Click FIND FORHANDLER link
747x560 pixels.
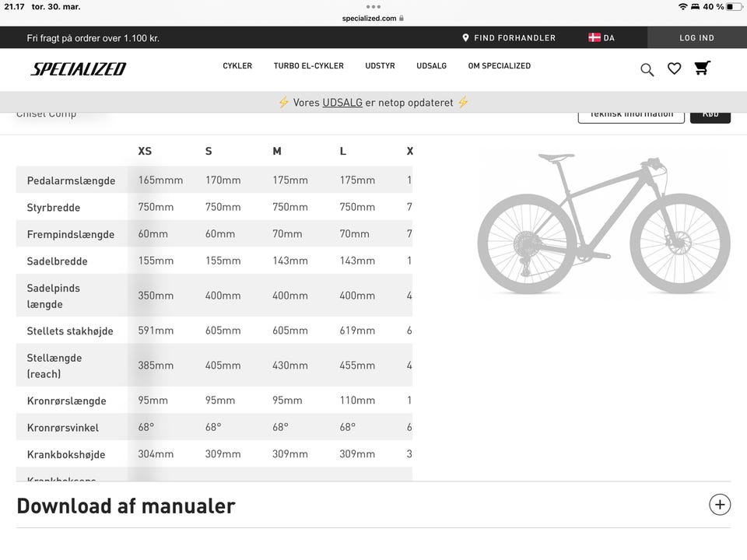coord(514,37)
